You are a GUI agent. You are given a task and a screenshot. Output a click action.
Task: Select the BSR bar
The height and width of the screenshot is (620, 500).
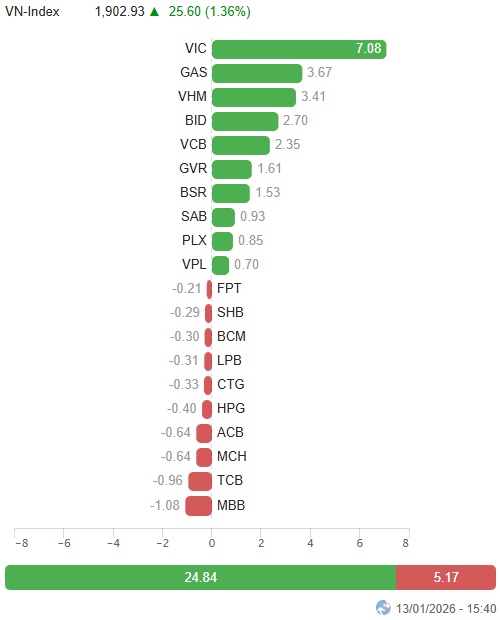(231, 193)
